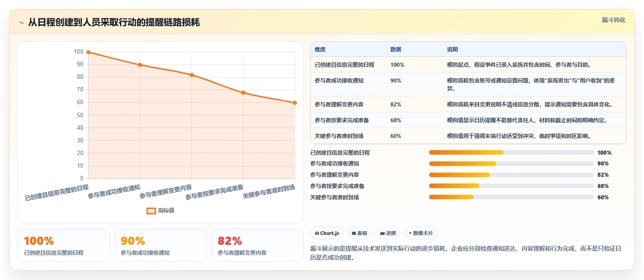
Task: Click the chart data point at value 90
Action: point(140,65)
